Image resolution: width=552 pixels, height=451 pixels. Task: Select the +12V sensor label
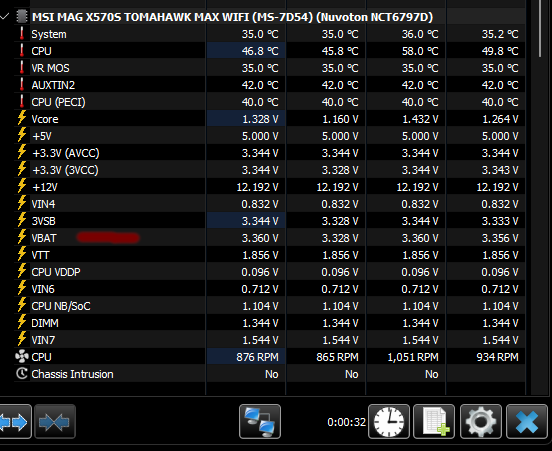coord(45,187)
